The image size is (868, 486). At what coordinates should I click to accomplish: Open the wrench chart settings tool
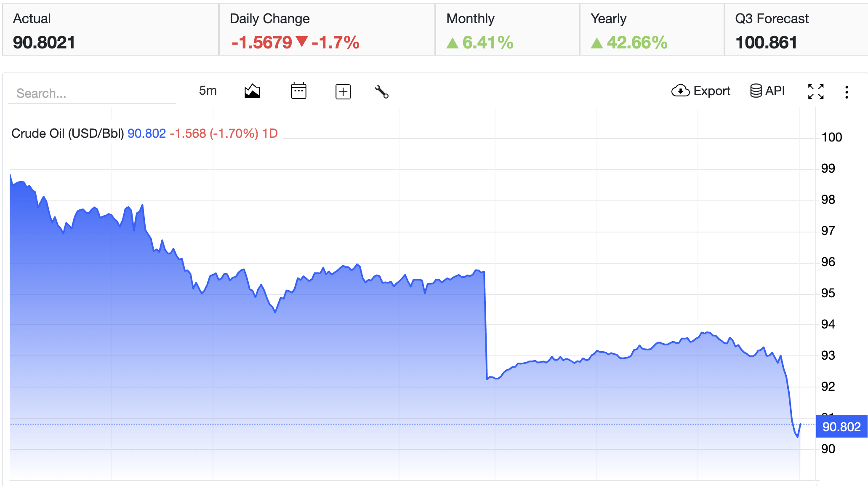pos(381,91)
